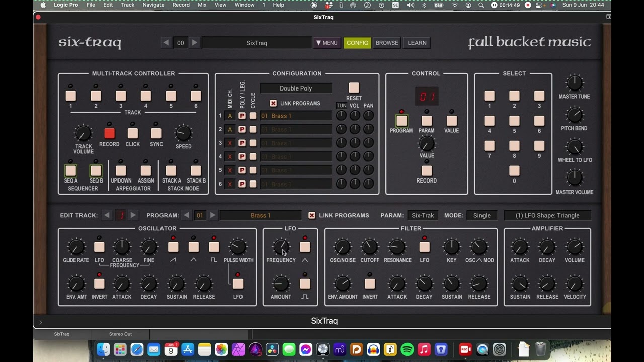Click the control PROGRAM button
This screenshot has height=362, width=644.
(401, 121)
